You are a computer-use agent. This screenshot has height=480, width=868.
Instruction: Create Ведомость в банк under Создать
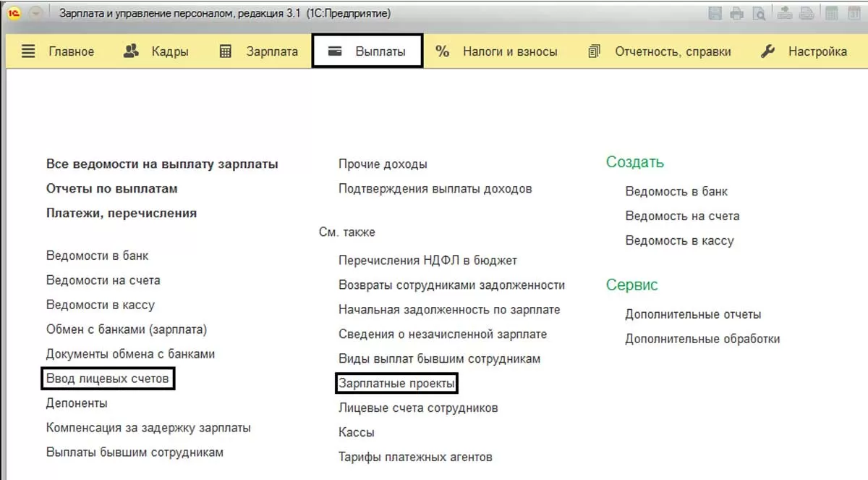pyautogui.click(x=676, y=192)
